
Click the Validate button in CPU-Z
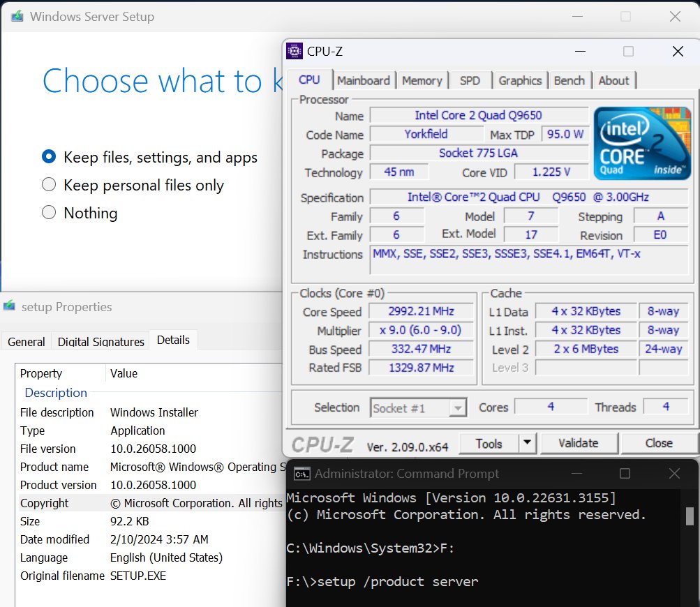[x=579, y=443]
